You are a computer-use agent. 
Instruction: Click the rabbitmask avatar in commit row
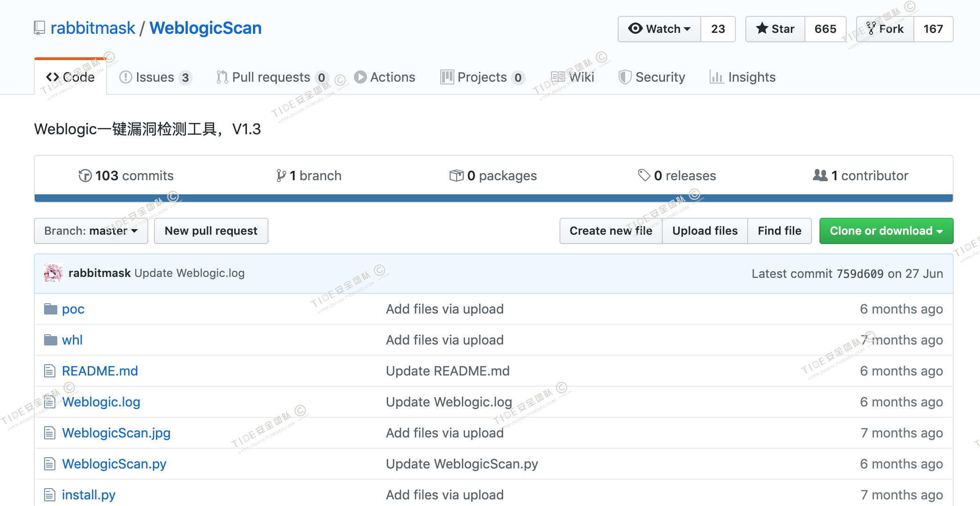tap(53, 273)
